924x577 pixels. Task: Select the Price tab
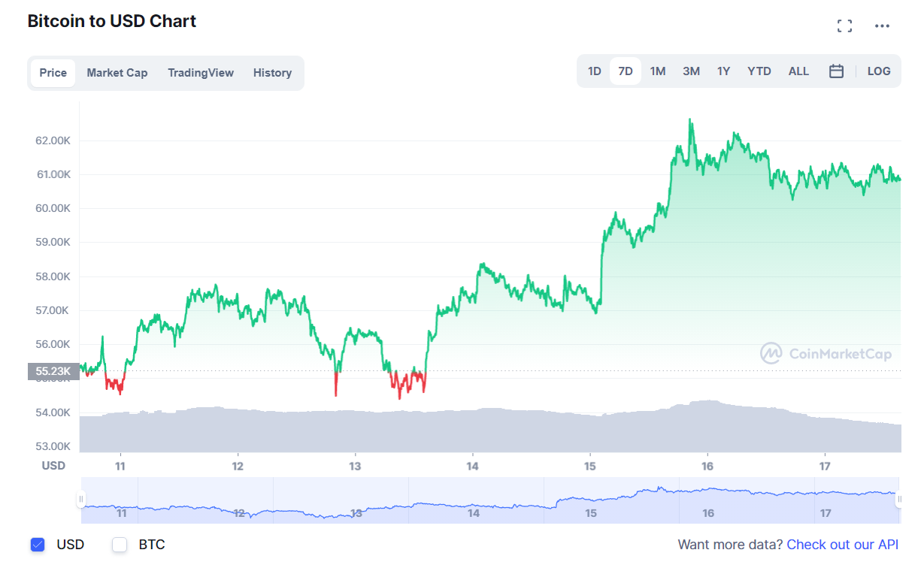(x=53, y=72)
